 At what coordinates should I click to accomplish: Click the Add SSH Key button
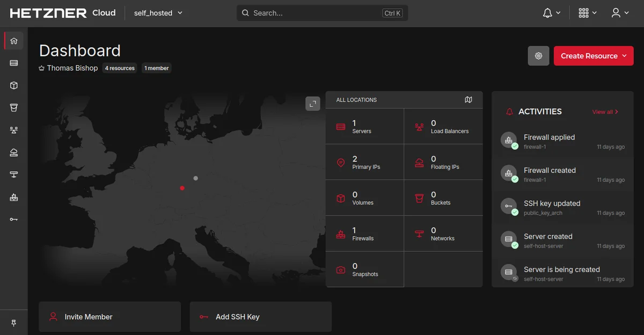(x=260, y=317)
